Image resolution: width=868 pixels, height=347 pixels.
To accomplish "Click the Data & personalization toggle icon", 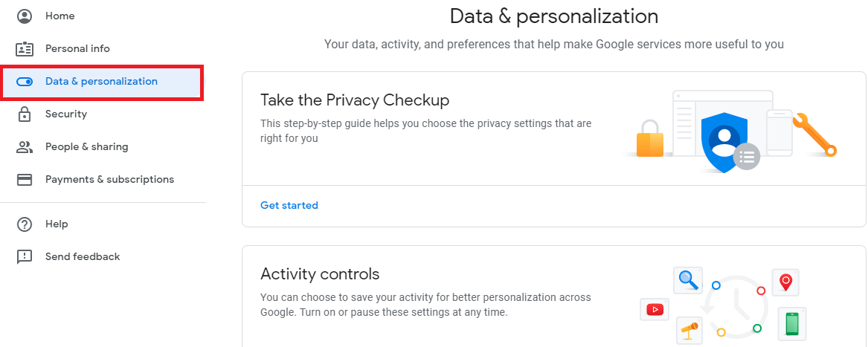I will pyautogui.click(x=25, y=81).
